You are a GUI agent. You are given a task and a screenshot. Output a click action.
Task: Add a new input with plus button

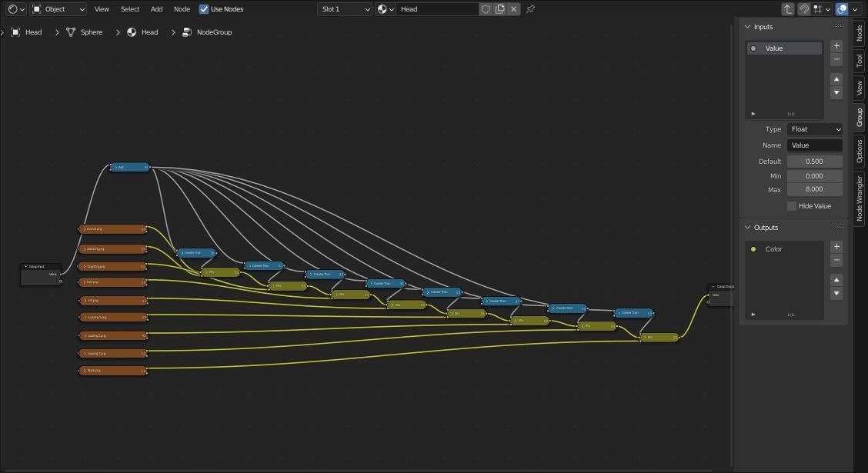tap(836, 46)
